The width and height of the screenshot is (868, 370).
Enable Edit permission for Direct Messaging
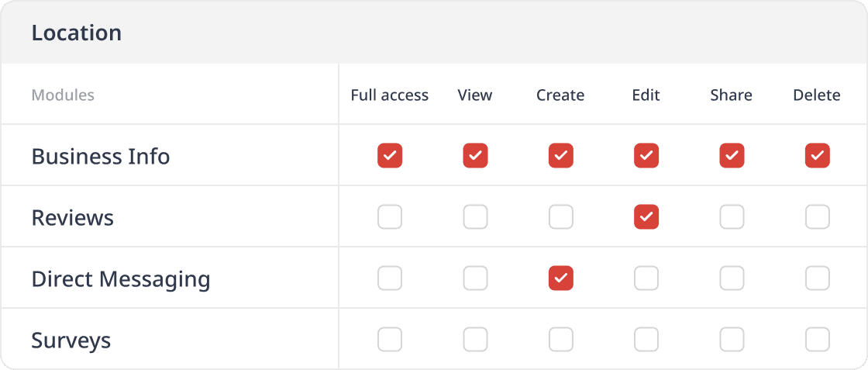[x=646, y=278]
